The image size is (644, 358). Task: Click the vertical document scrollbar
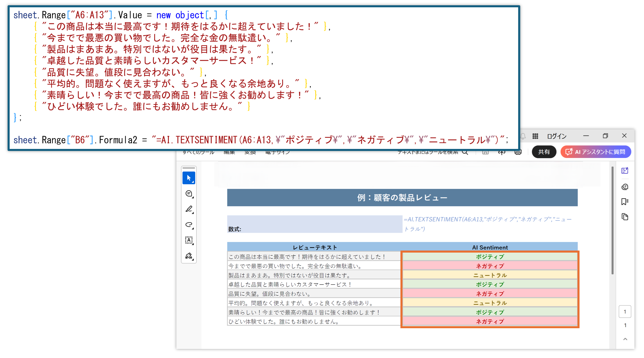coord(612,220)
